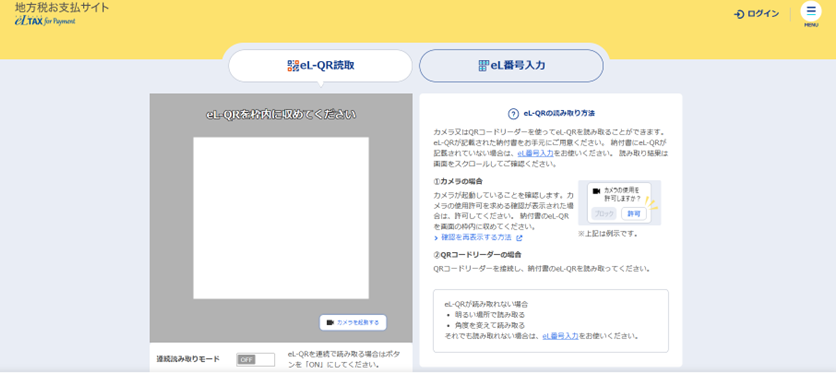
Task: Click the 地方税お支払サイト site title
Action: click(62, 7)
